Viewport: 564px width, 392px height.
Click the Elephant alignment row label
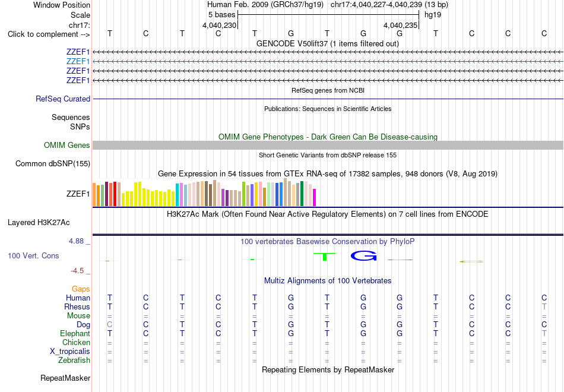[x=75, y=333]
